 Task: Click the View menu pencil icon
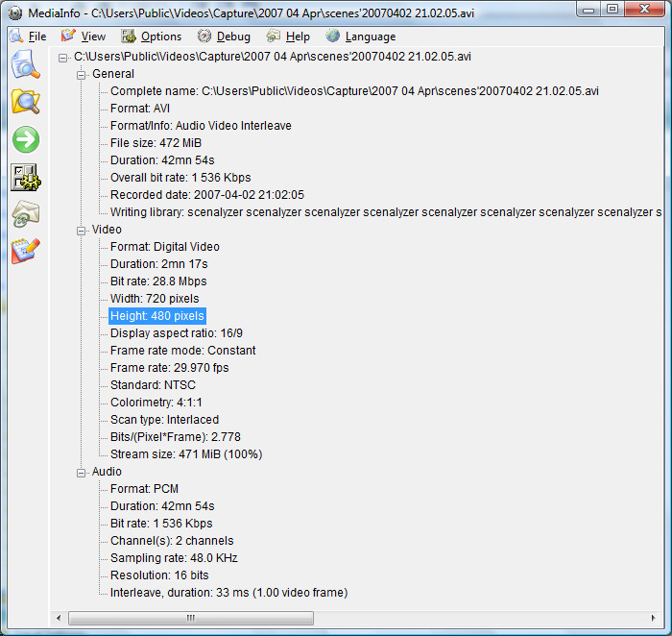tap(68, 36)
